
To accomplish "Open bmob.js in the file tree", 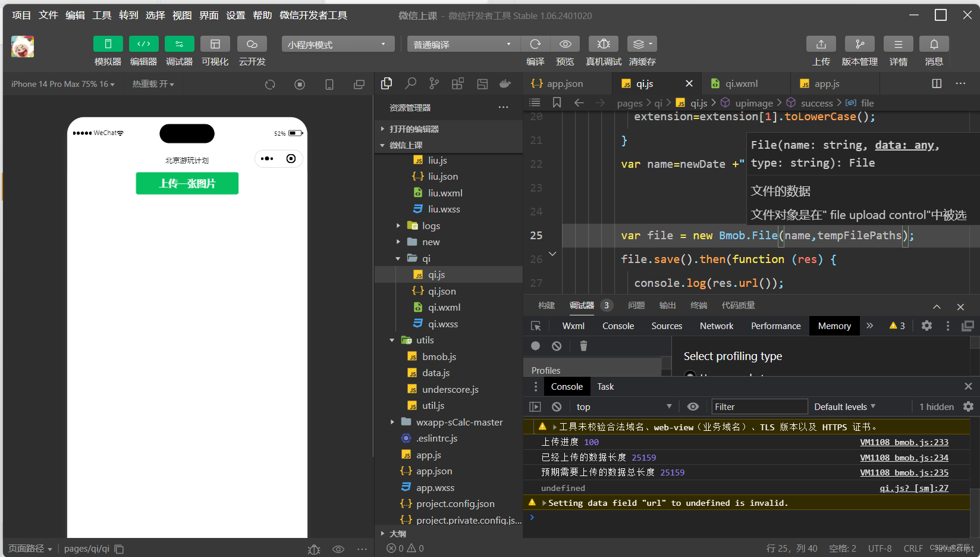I will point(439,357).
